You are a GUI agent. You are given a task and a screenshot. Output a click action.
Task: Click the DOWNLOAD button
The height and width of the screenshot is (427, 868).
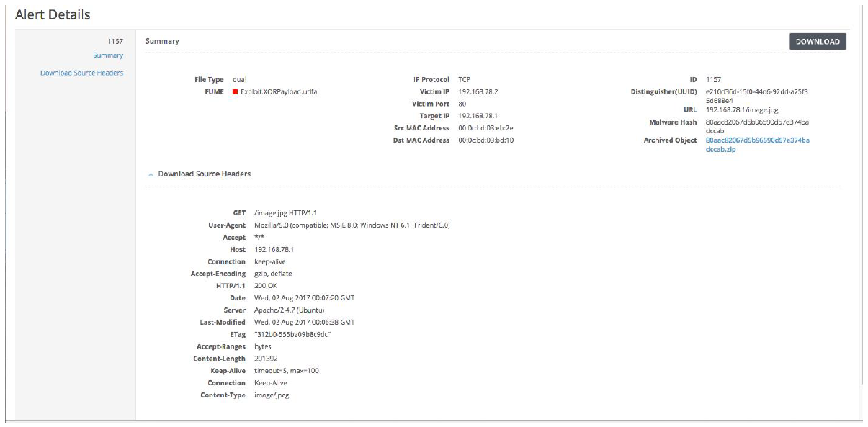point(818,42)
